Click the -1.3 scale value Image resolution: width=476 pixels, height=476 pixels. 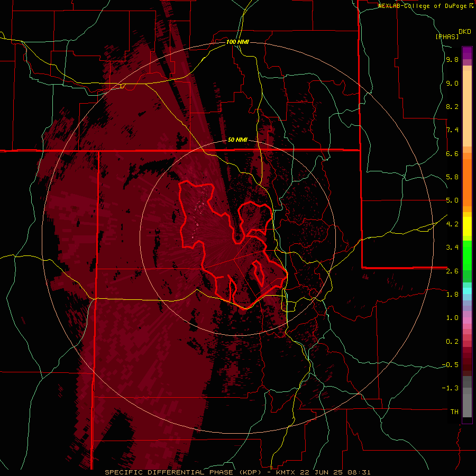point(450,388)
